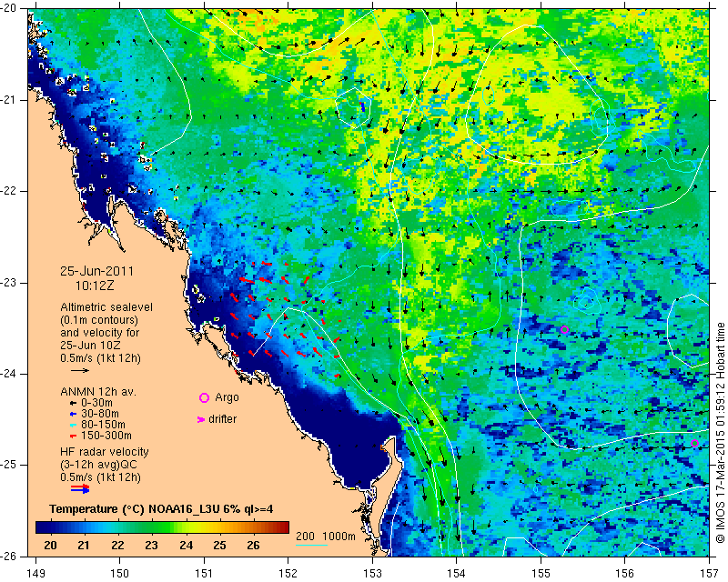This screenshot has height=582, width=728.
Task: Click the colorbar tick label "26"
Action: click(x=253, y=546)
